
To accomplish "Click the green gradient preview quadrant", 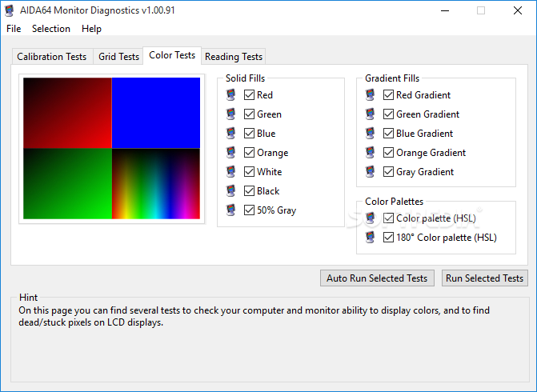I will coord(67,183).
